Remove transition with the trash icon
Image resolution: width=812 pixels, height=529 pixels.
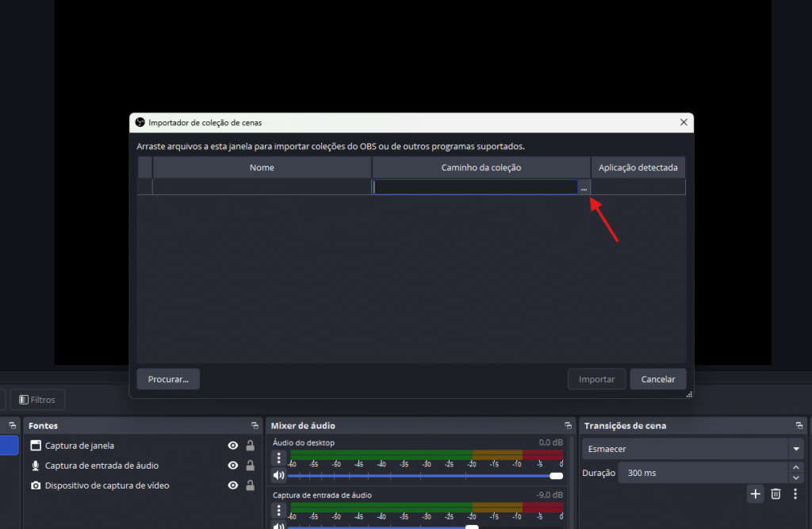[x=776, y=494]
